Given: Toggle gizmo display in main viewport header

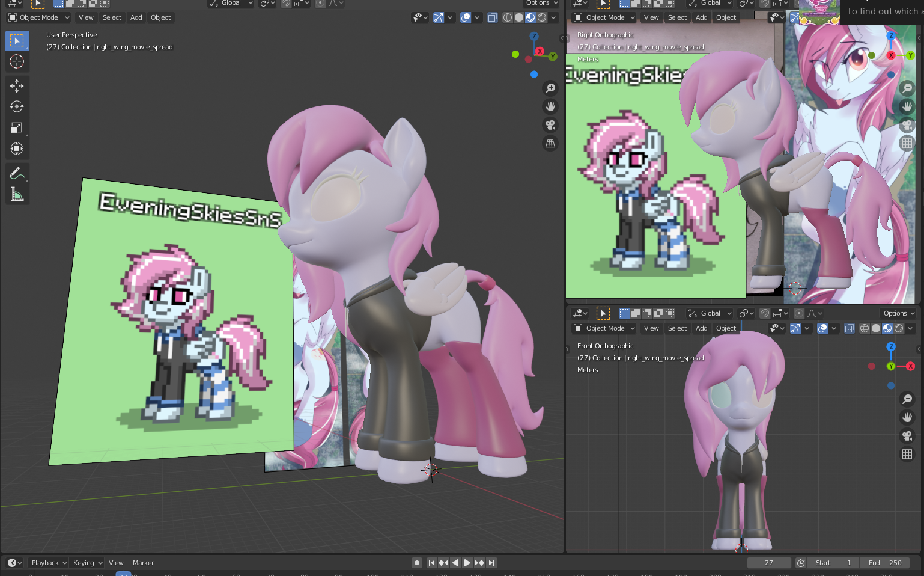Looking at the screenshot, I should (439, 17).
